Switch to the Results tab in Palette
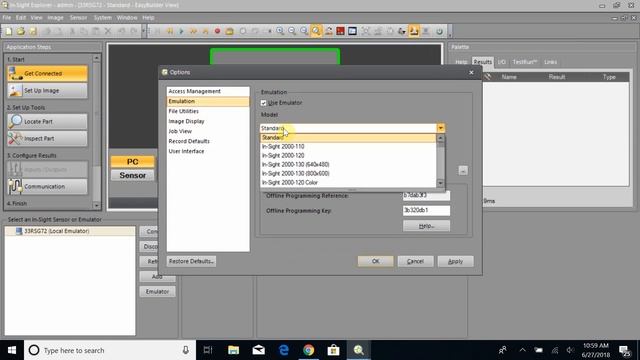This screenshot has width=640, height=360. click(482, 62)
